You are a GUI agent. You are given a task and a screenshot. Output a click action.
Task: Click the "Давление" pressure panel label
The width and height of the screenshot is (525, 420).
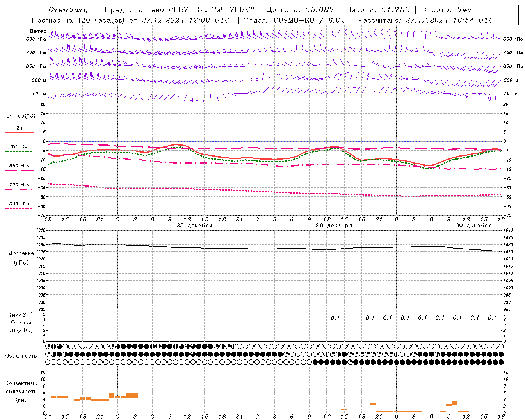click(21, 253)
